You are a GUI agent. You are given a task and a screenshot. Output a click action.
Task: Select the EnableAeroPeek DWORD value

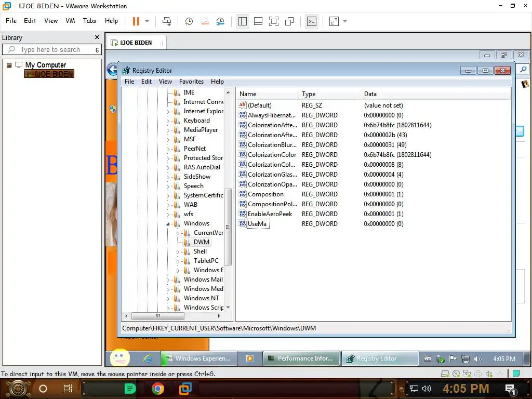(x=270, y=214)
